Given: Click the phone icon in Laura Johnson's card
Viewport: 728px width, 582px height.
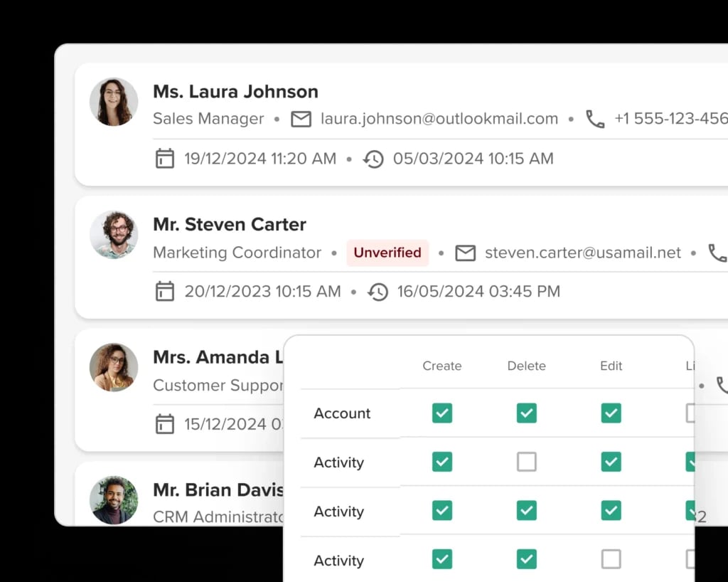Looking at the screenshot, I should [595, 119].
